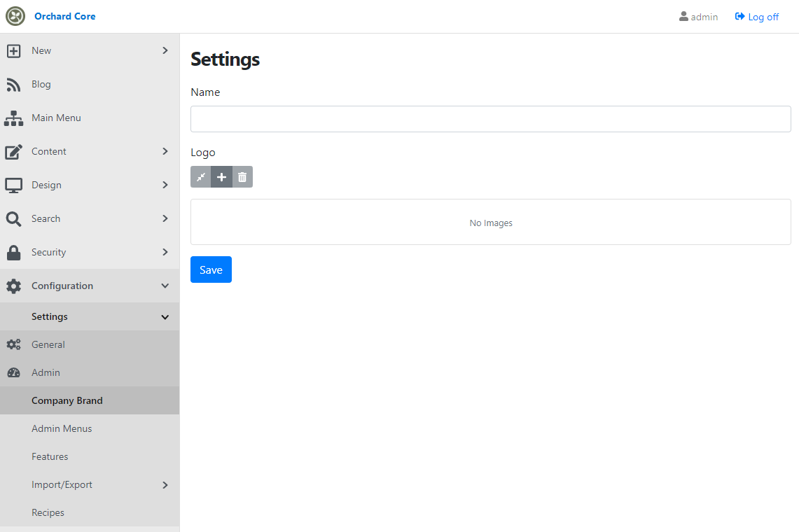Click the Log off link
Screen dimensions: 799x532
coord(757,17)
